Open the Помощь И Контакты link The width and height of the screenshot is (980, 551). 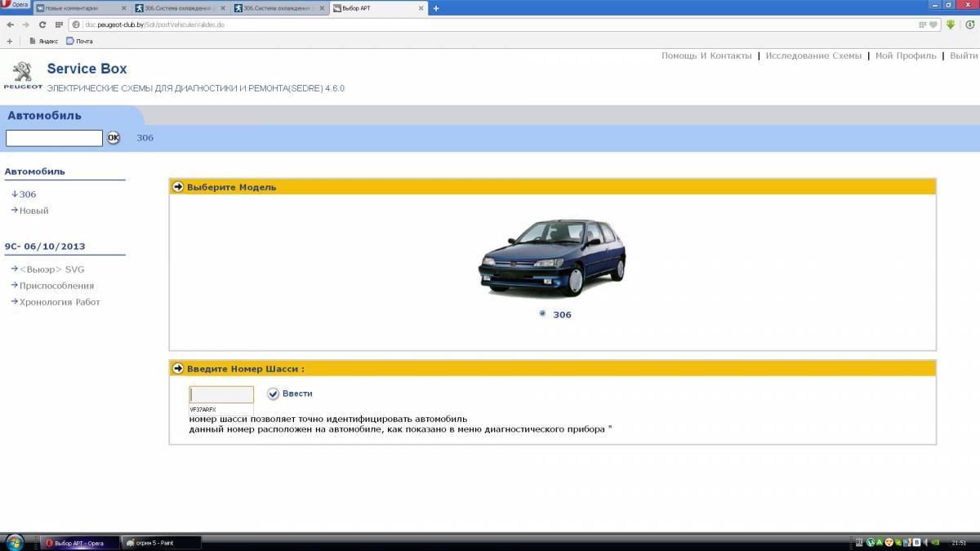pyautogui.click(x=706, y=56)
